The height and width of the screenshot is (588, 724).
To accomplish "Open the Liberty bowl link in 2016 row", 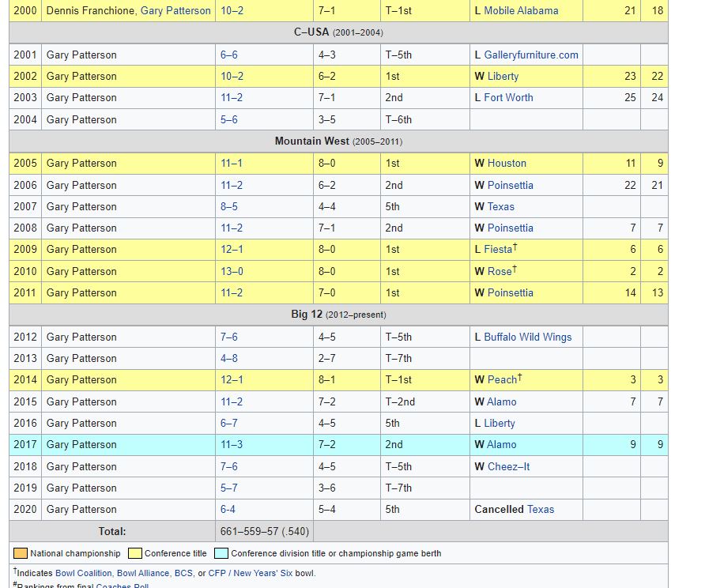I will click(500, 423).
